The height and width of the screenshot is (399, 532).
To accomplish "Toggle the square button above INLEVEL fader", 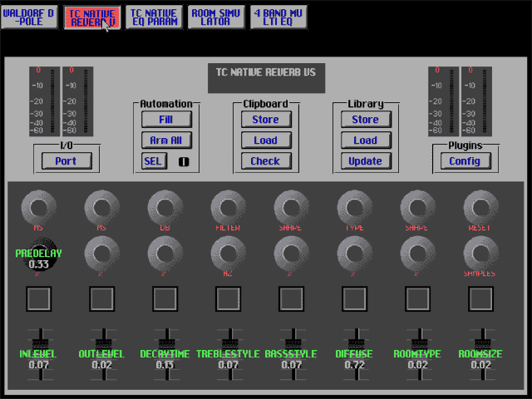I will tap(39, 298).
